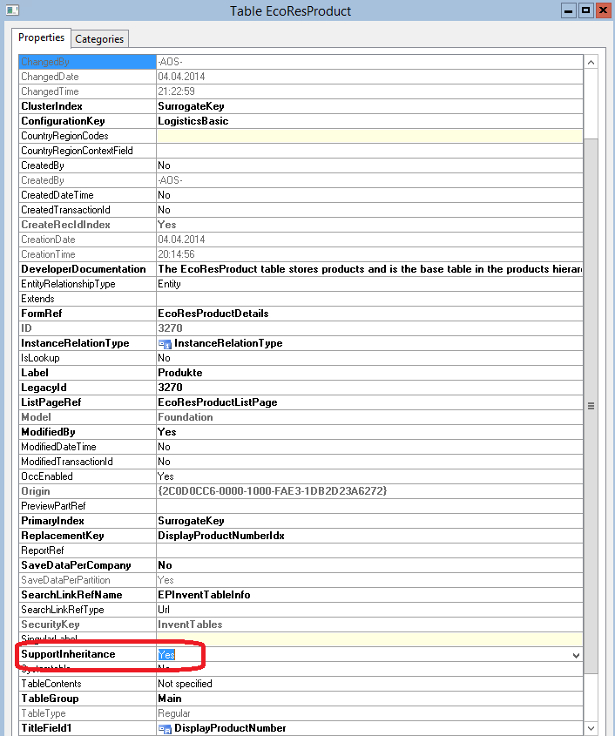
Task: Click the ChangedDate value 04.04.2014
Action: pos(181,77)
